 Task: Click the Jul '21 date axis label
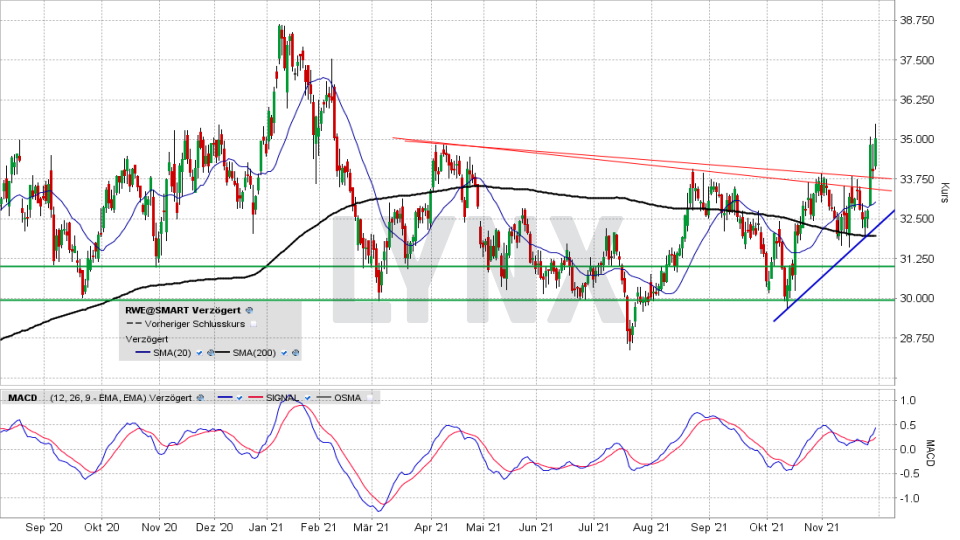point(594,528)
